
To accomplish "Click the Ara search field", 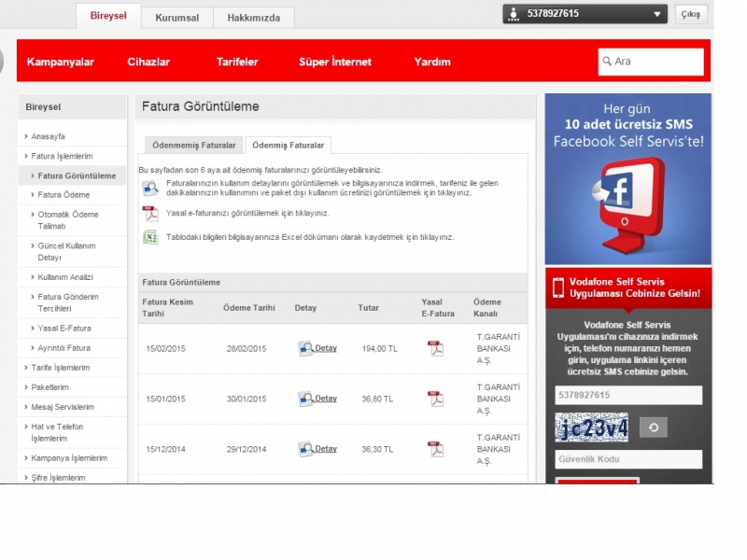I will [x=651, y=62].
